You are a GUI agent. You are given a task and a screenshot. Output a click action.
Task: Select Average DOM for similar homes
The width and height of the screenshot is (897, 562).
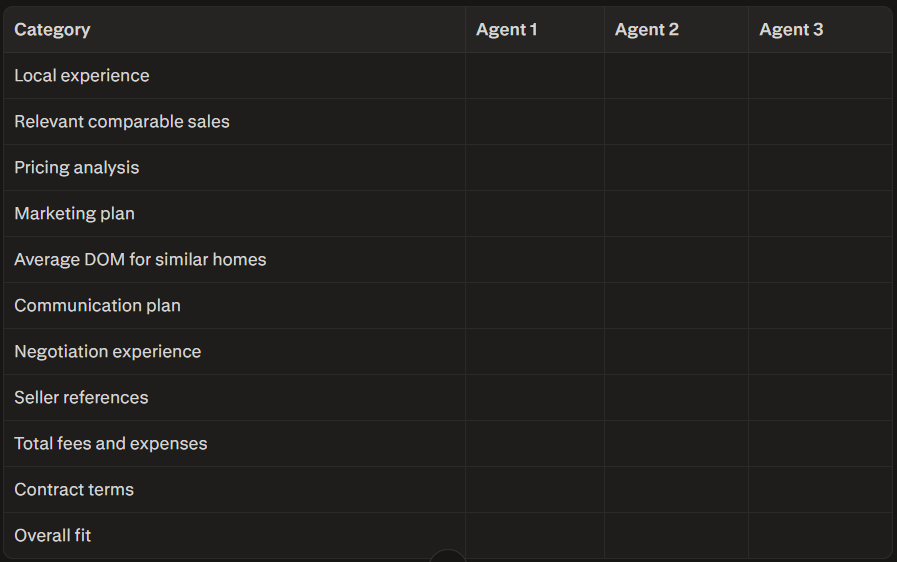click(140, 259)
